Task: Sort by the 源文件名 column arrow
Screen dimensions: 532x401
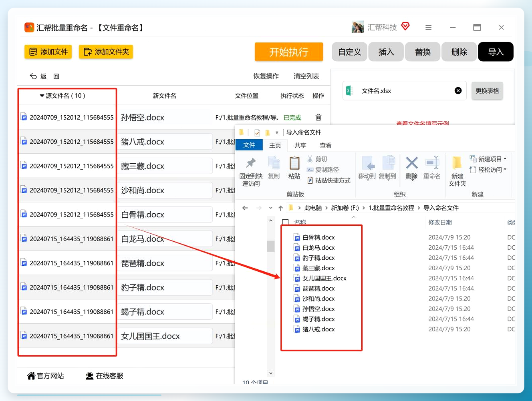Action: 42,96
